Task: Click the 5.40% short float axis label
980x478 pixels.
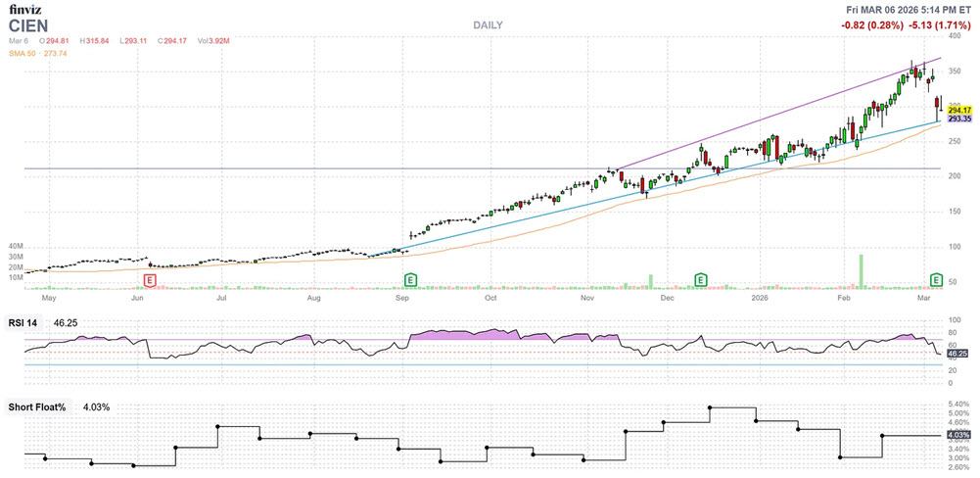Action: coord(957,405)
